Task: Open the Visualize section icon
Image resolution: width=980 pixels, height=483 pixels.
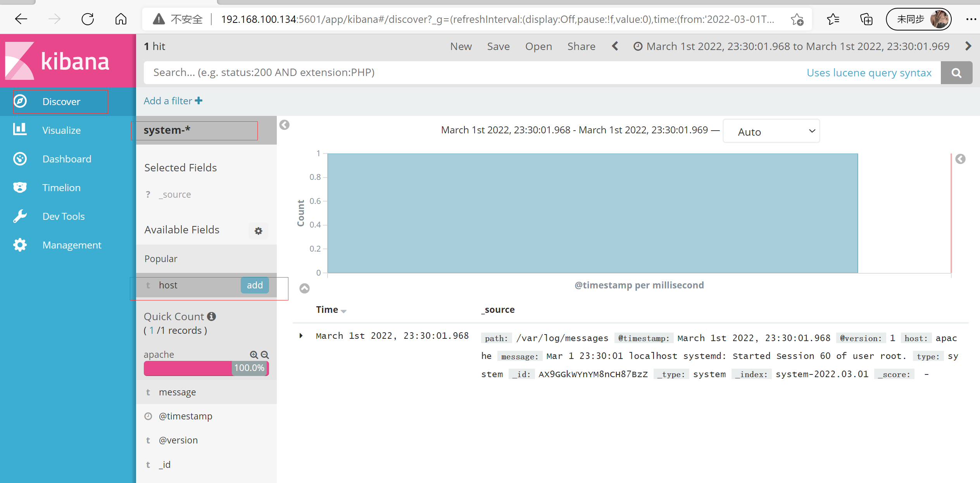Action: click(20, 130)
